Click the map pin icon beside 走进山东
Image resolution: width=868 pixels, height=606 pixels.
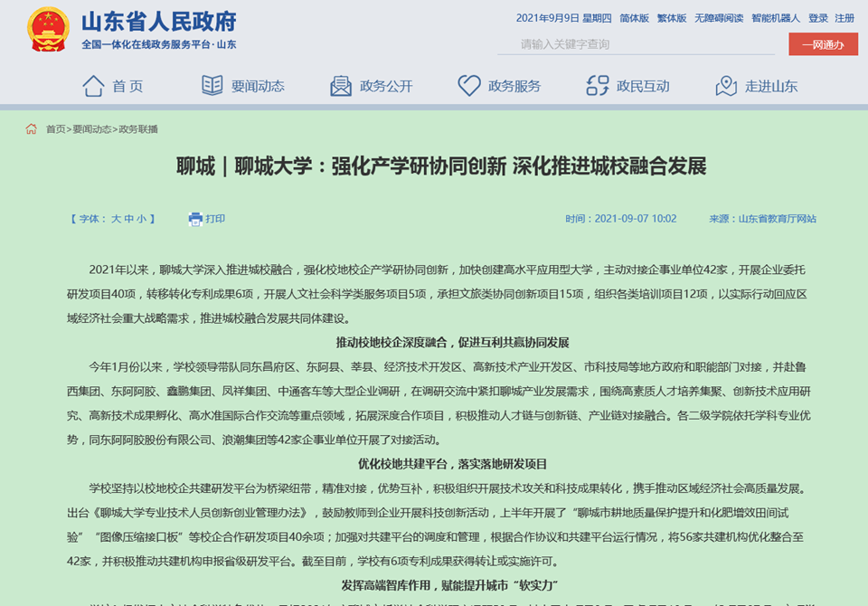click(726, 86)
